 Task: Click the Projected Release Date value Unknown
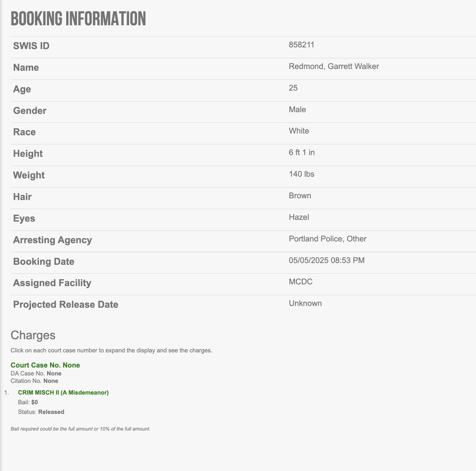pos(305,303)
